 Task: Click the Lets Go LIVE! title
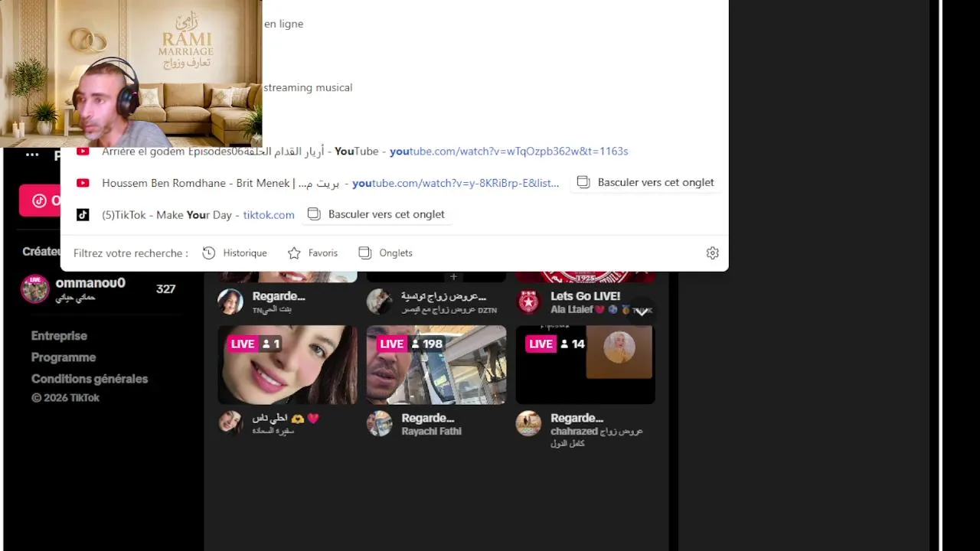[x=586, y=296]
